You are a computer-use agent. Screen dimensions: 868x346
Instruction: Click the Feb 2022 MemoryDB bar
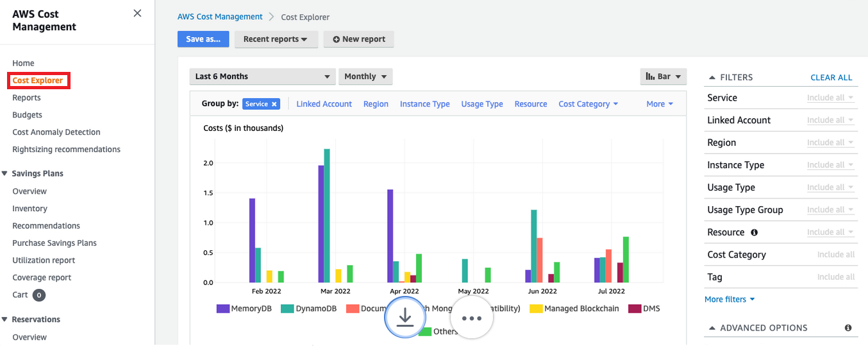pyautogui.click(x=252, y=241)
